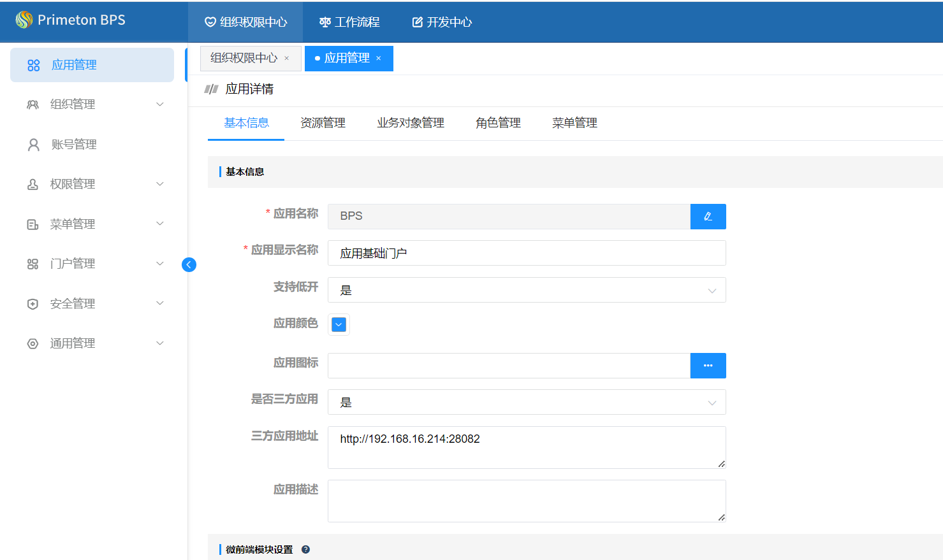This screenshot has height=560, width=943.
Task: Click the 账号管理 user icon
Action: [34, 145]
